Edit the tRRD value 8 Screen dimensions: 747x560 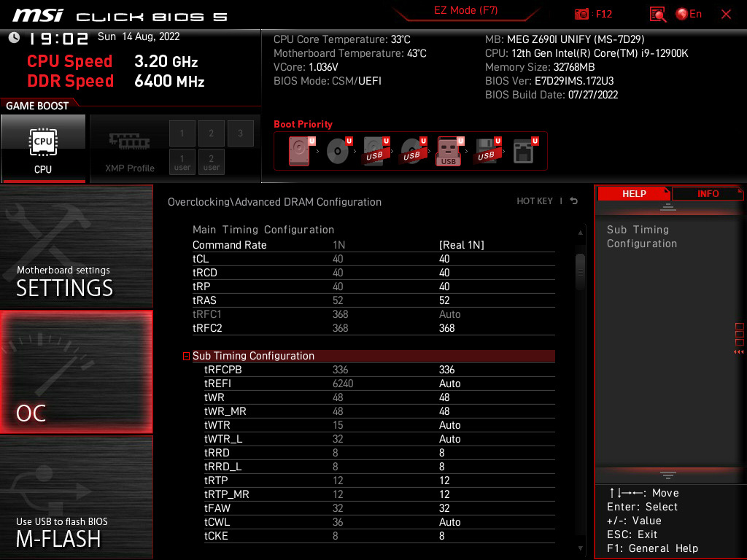pyautogui.click(x=441, y=452)
